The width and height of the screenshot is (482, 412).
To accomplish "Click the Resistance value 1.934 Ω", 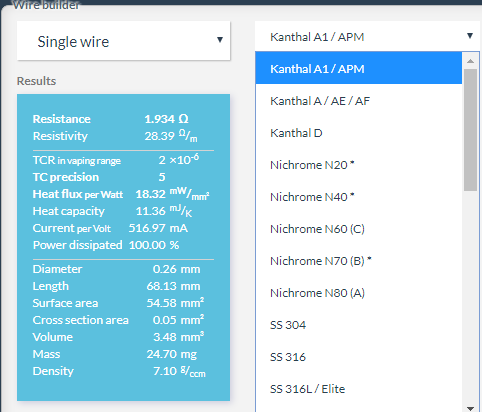I will pyautogui.click(x=166, y=119).
